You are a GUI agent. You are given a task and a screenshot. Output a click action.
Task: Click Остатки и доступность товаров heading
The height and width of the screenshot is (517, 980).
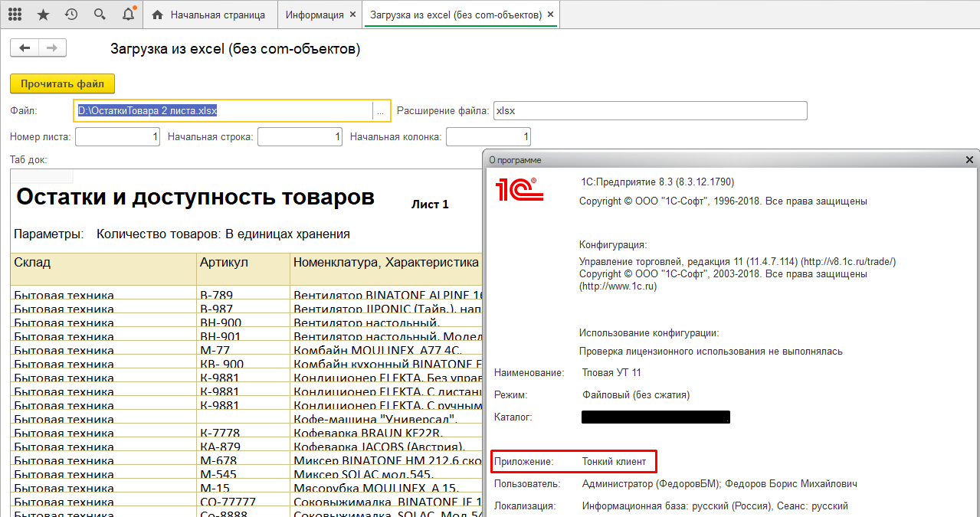tap(195, 197)
